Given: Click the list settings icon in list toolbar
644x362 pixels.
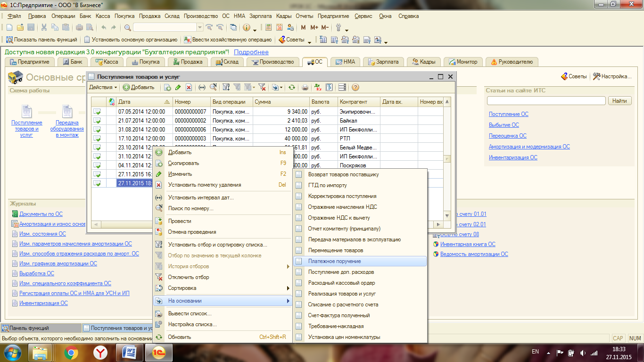Looking at the screenshot, I should [x=342, y=87].
